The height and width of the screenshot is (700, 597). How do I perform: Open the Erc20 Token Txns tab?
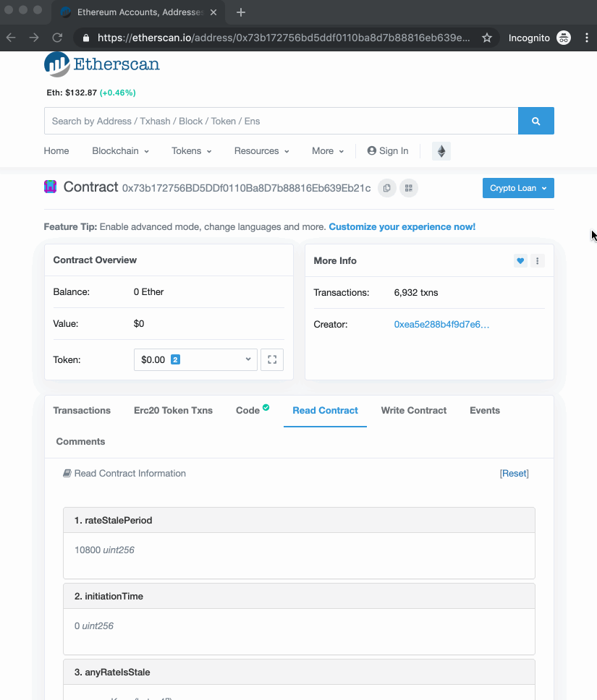[173, 410]
